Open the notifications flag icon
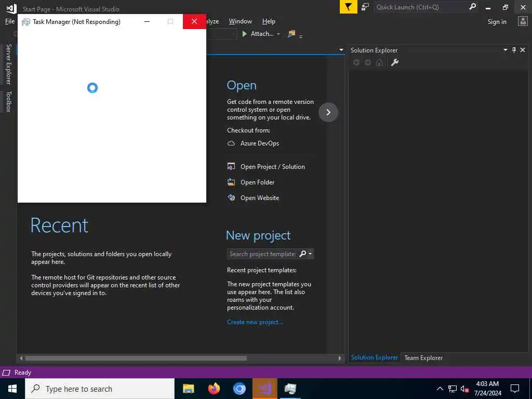This screenshot has height=399, width=532. 348,7
